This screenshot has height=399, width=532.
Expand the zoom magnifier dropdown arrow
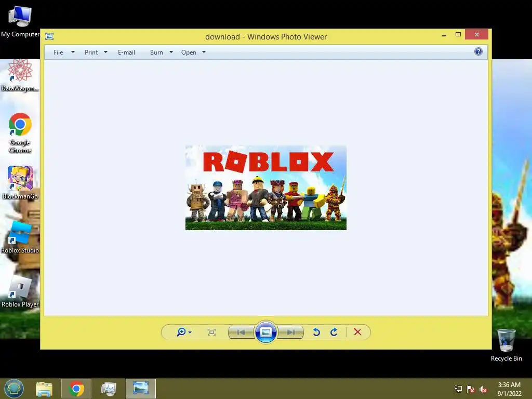click(190, 332)
